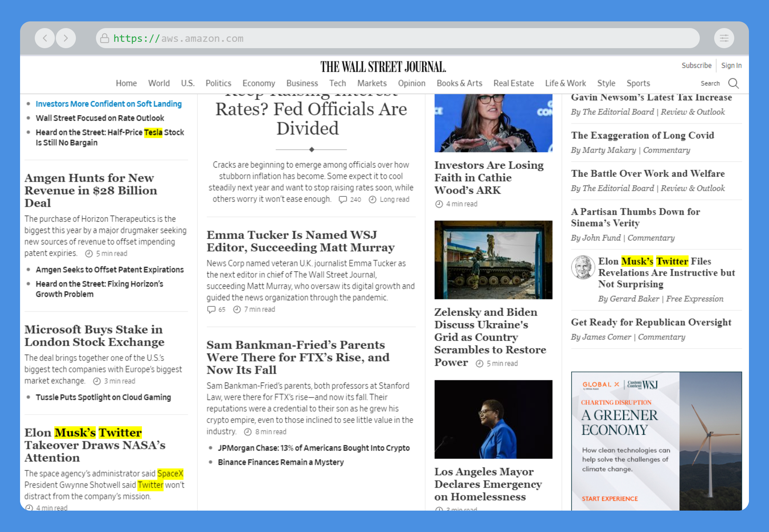Open 'Amgen Seeks to Offset Patent Expirations'
The height and width of the screenshot is (532, 769).
pos(110,270)
